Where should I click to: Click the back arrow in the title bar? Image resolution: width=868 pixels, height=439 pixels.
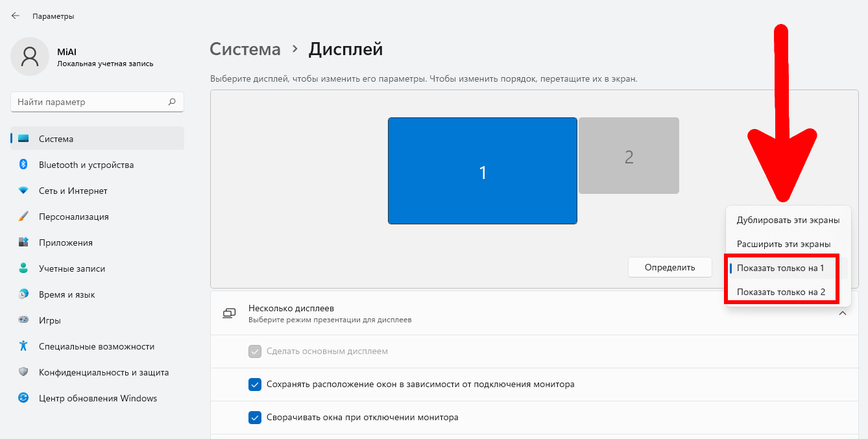[x=16, y=16]
